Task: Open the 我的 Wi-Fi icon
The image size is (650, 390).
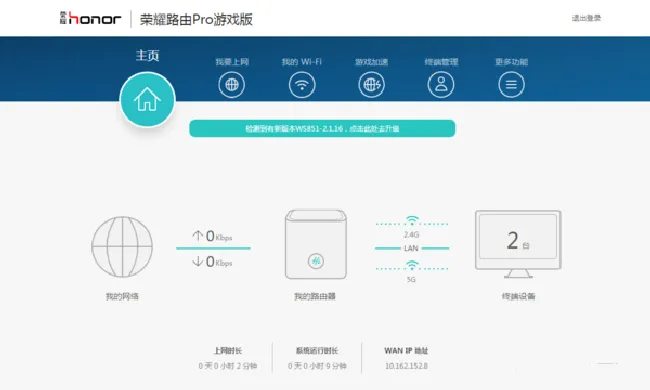Action: click(x=302, y=85)
